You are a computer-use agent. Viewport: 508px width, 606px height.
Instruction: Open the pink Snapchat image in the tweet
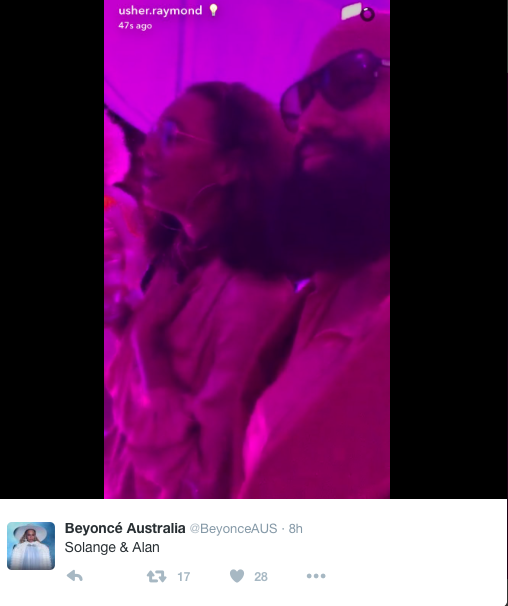pyautogui.click(x=247, y=249)
